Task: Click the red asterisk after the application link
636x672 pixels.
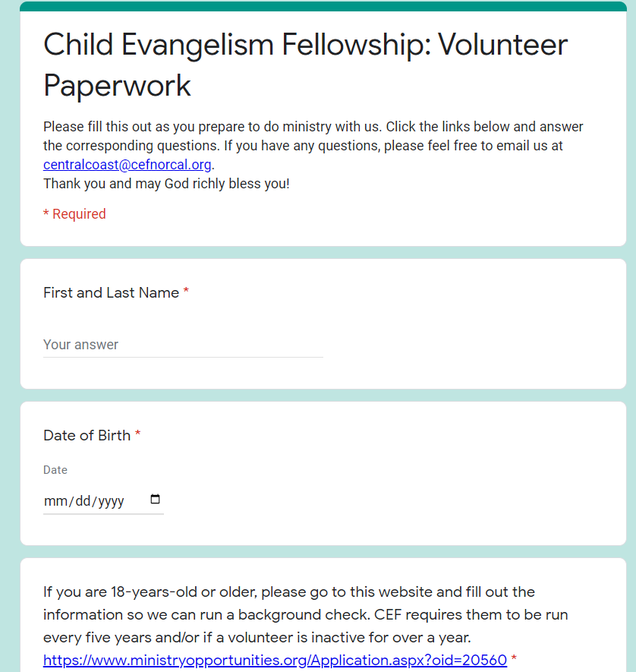Action: point(515,659)
